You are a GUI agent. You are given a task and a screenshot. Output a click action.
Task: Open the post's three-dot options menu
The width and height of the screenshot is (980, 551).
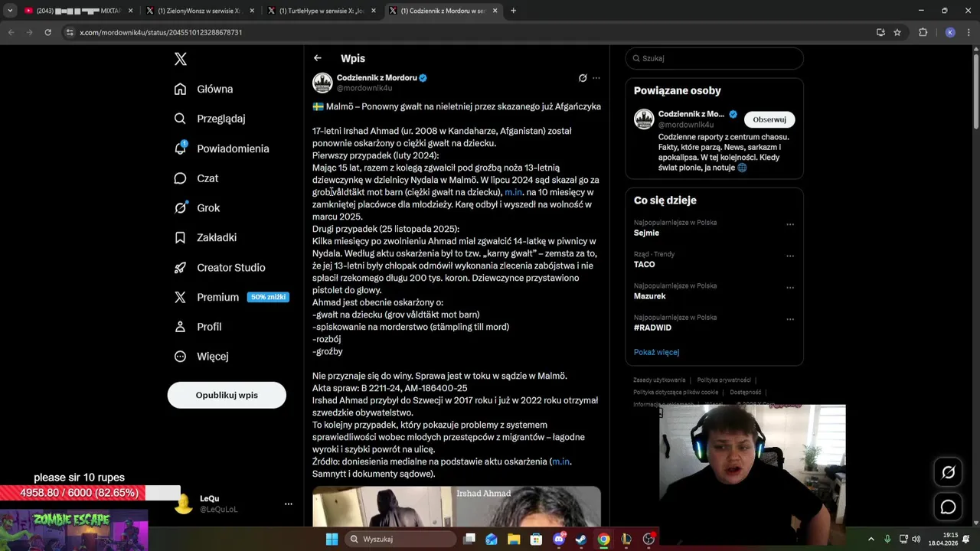[x=596, y=78]
